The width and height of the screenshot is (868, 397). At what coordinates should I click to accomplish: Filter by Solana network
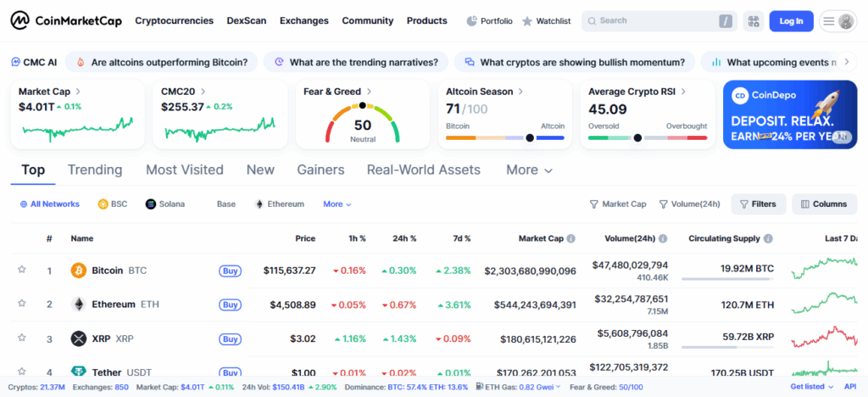[165, 204]
